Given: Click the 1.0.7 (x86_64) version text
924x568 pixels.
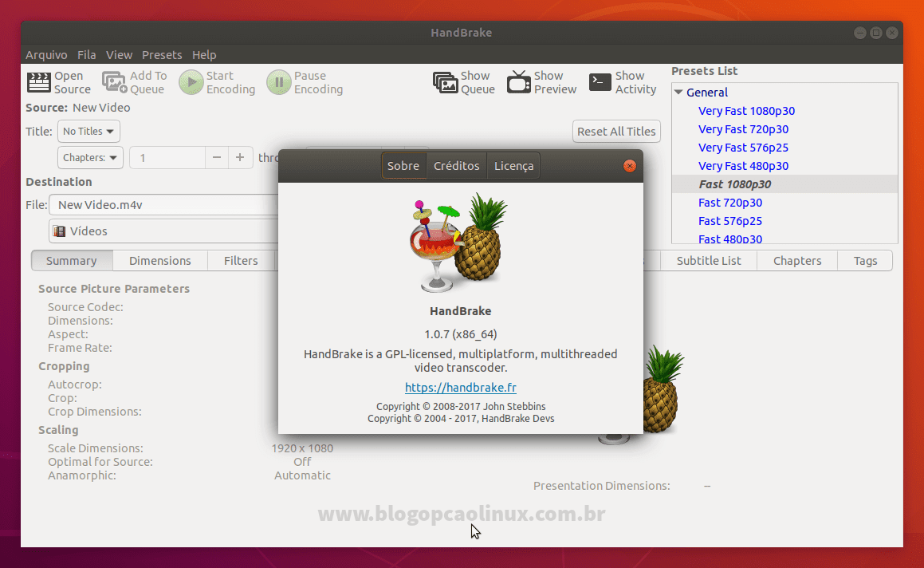Looking at the screenshot, I should tap(461, 334).
